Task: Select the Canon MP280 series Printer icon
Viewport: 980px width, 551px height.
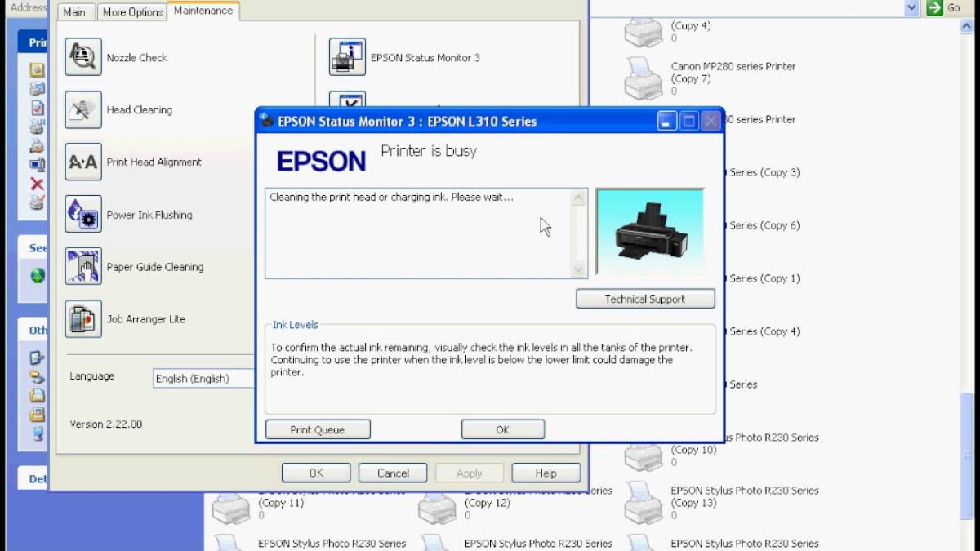Action: [643, 78]
